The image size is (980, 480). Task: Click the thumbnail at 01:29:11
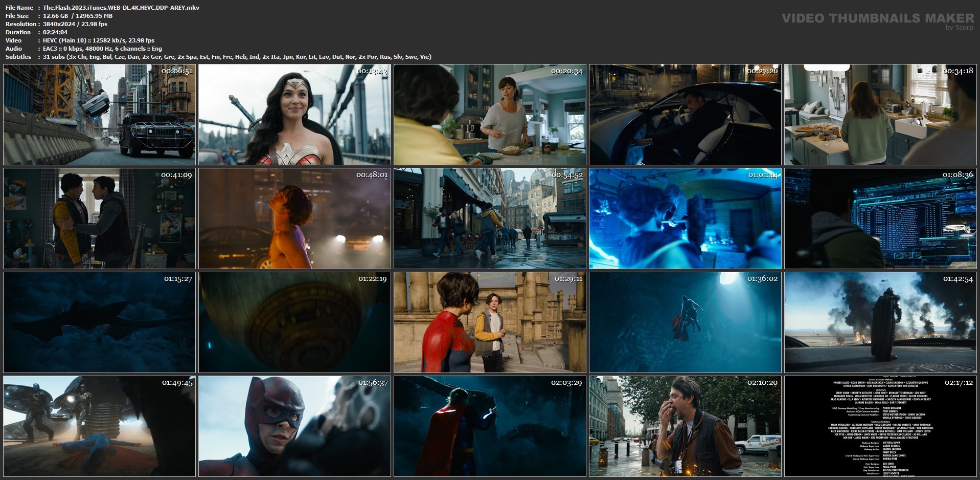coord(490,322)
